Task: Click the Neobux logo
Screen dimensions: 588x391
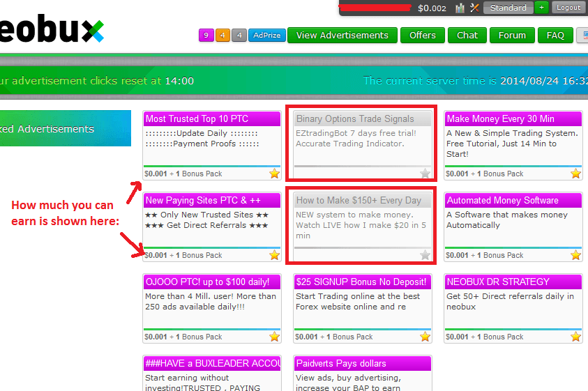Action: coord(52,29)
